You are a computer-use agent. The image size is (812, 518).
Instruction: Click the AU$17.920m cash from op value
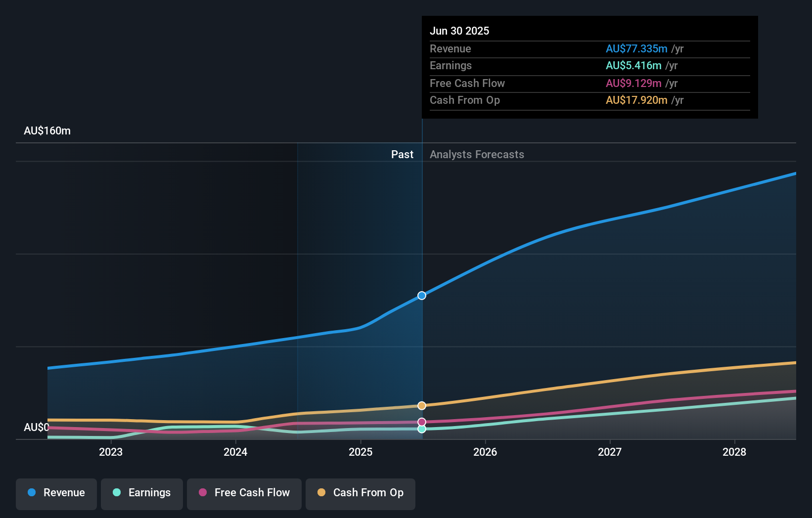pyautogui.click(x=636, y=100)
